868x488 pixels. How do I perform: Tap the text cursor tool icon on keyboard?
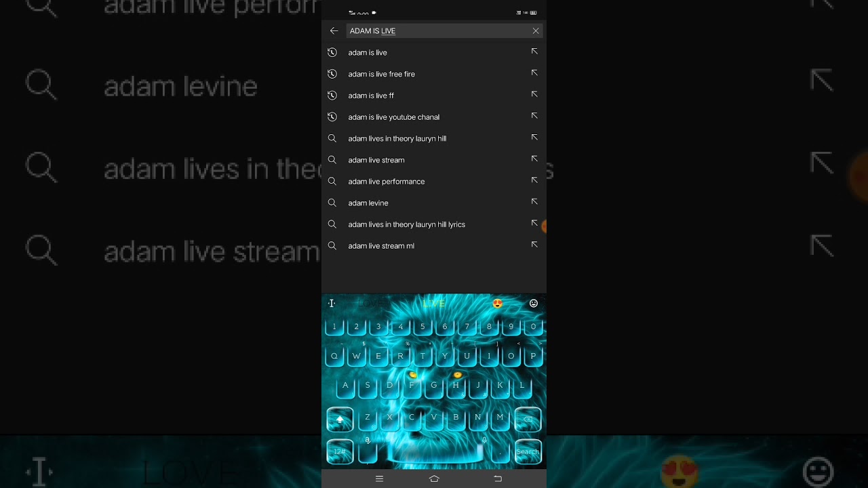[332, 304]
